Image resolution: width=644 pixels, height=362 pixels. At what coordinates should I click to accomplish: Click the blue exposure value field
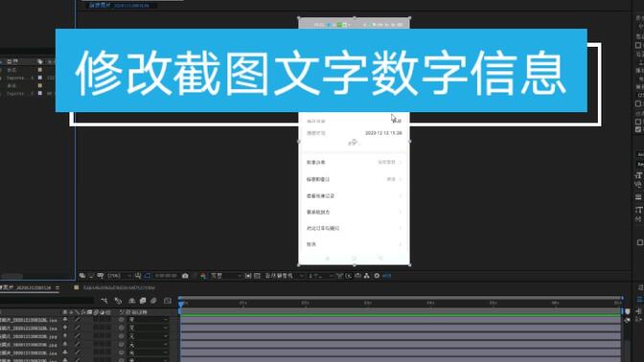click(387, 276)
